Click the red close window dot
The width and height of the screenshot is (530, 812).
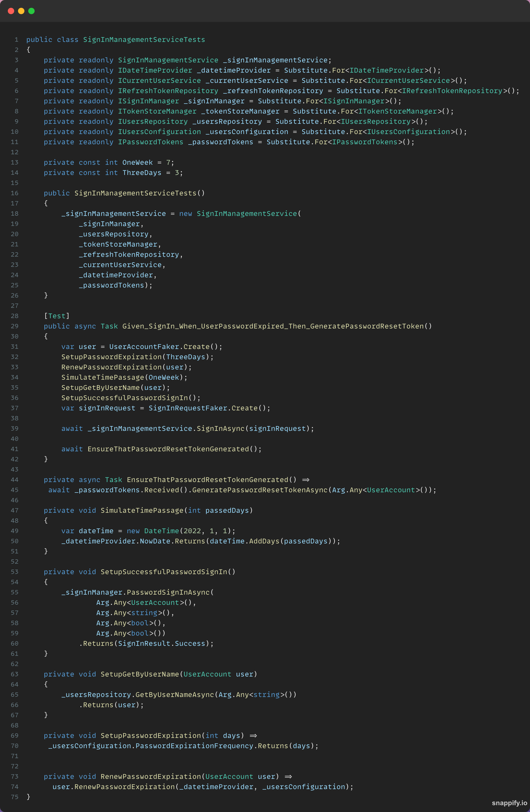(11, 11)
